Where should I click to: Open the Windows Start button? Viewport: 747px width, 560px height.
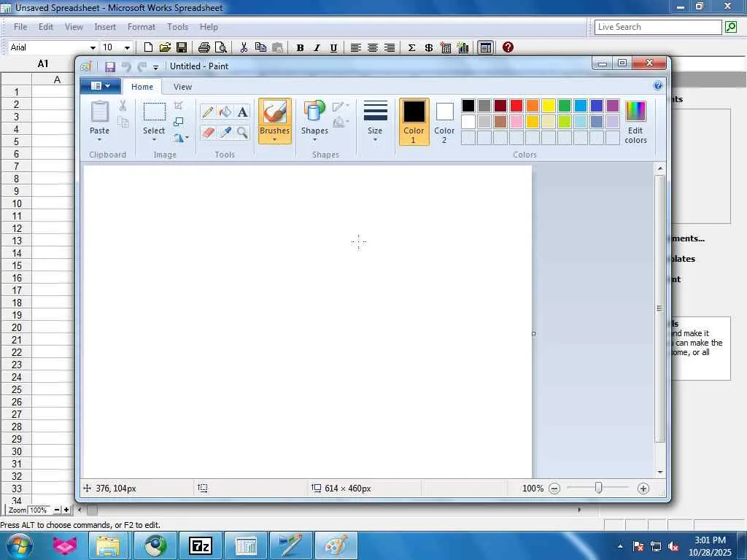(x=19, y=545)
